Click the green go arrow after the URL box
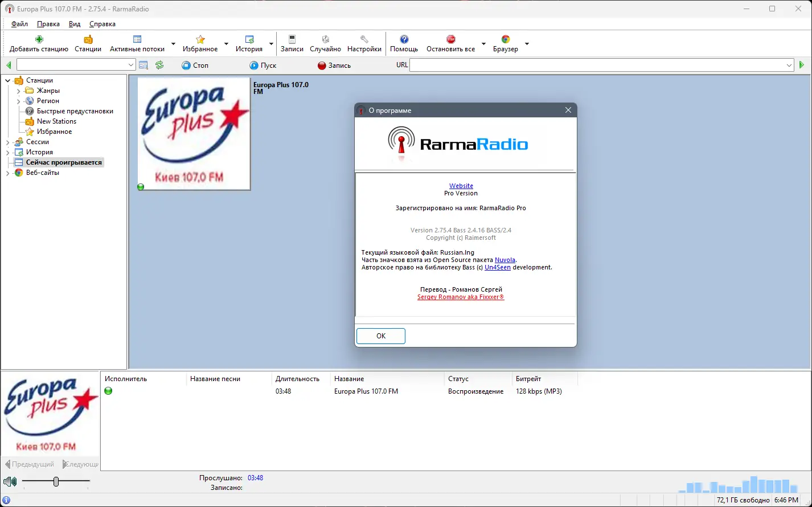This screenshot has width=812, height=507. tap(802, 66)
